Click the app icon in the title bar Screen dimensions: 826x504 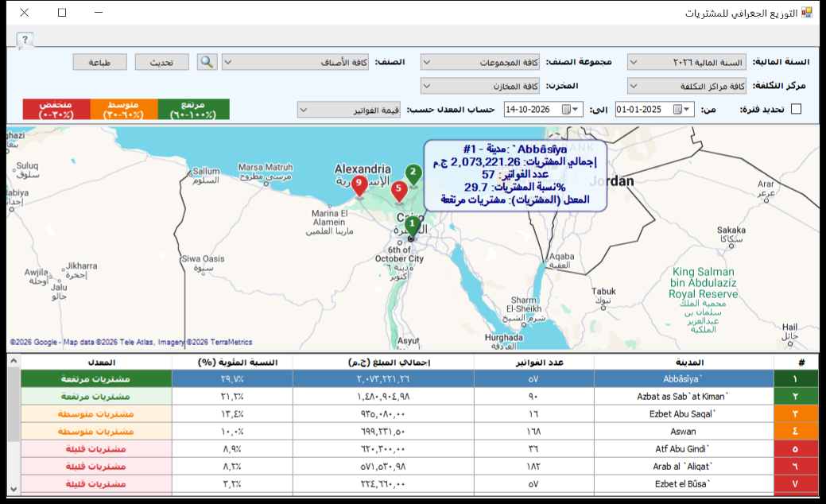(806, 13)
